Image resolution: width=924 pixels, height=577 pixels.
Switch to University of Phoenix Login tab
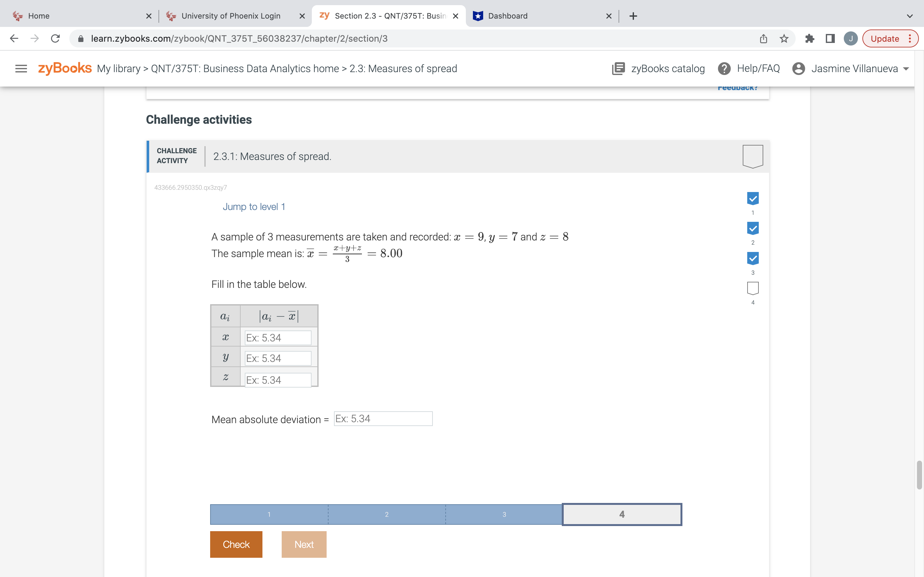pyautogui.click(x=231, y=16)
